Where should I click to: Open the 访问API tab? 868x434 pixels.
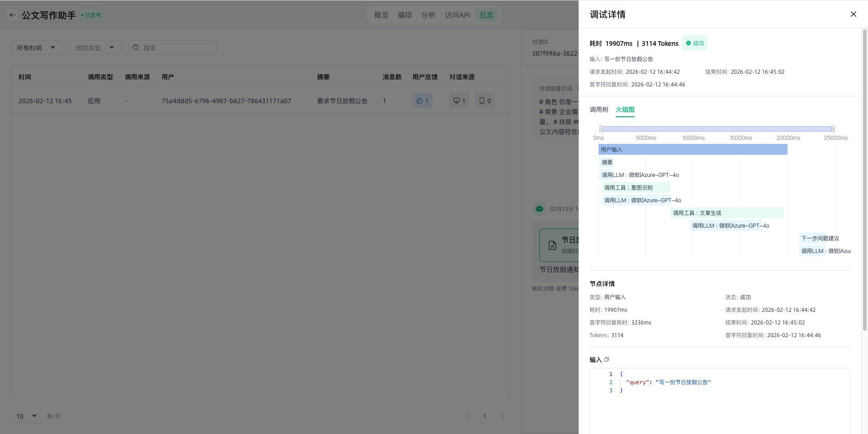(457, 15)
